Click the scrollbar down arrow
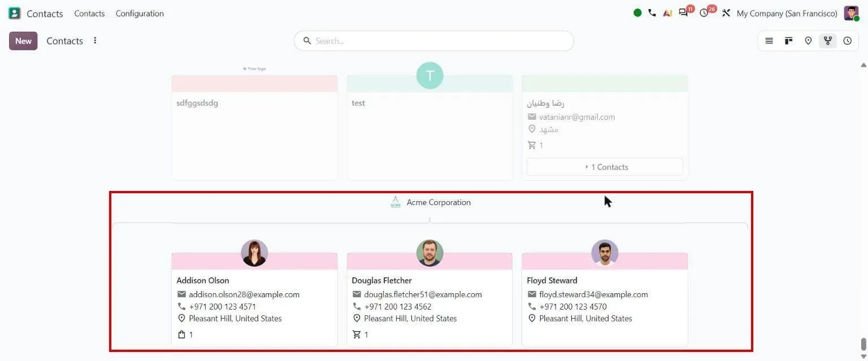The height and width of the screenshot is (361, 868). tap(863, 356)
